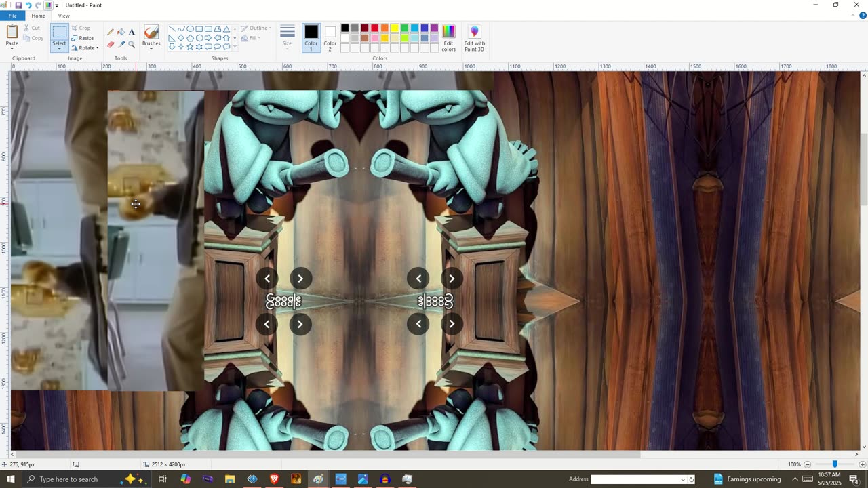Open the Size line-width dropdown

(x=288, y=38)
